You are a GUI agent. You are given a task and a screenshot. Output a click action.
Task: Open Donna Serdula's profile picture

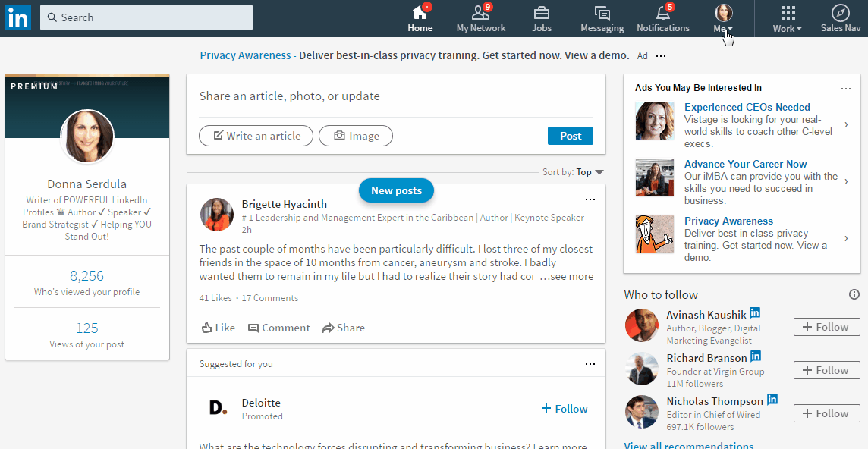pyautogui.click(x=87, y=137)
